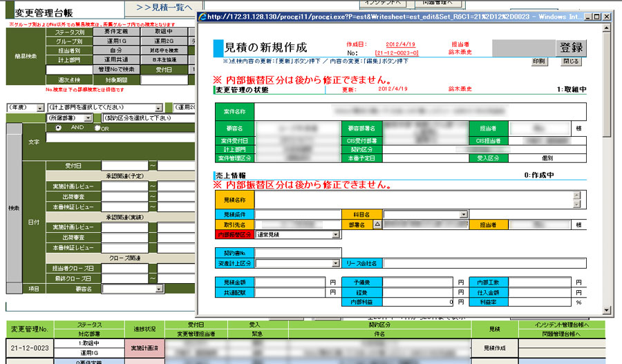The width and height of the screenshot is (622, 364).
Task: Click the 進捗状況 column header
Action: 144,329
